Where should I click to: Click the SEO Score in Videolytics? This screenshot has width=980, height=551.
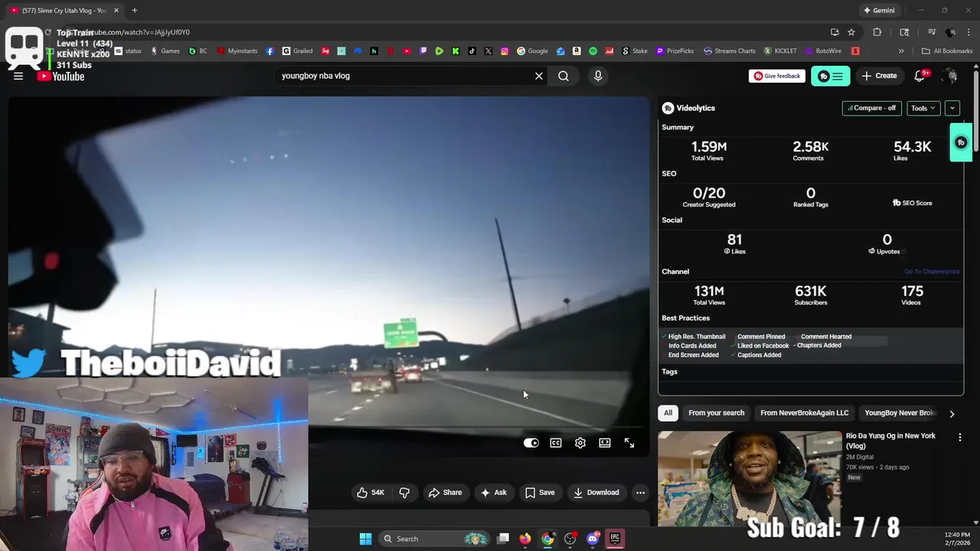pos(913,203)
